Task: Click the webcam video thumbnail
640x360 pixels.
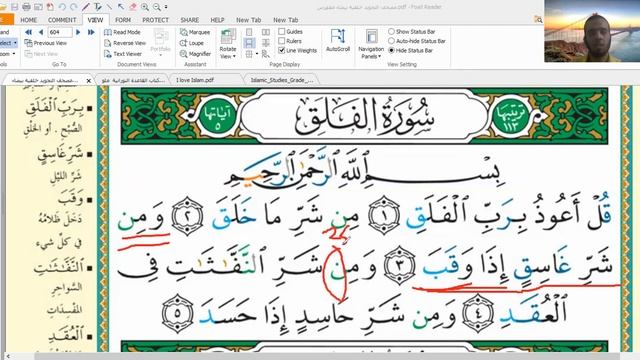Action: [592, 31]
